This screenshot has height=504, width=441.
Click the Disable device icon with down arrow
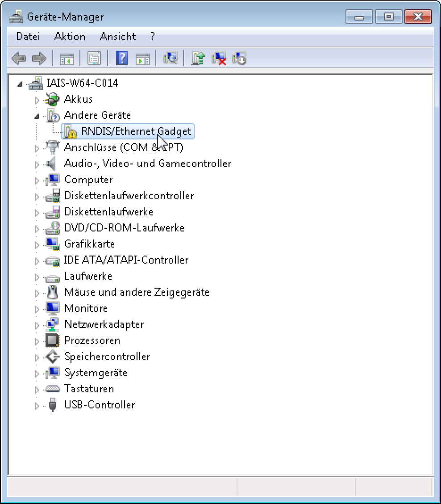coord(239,58)
